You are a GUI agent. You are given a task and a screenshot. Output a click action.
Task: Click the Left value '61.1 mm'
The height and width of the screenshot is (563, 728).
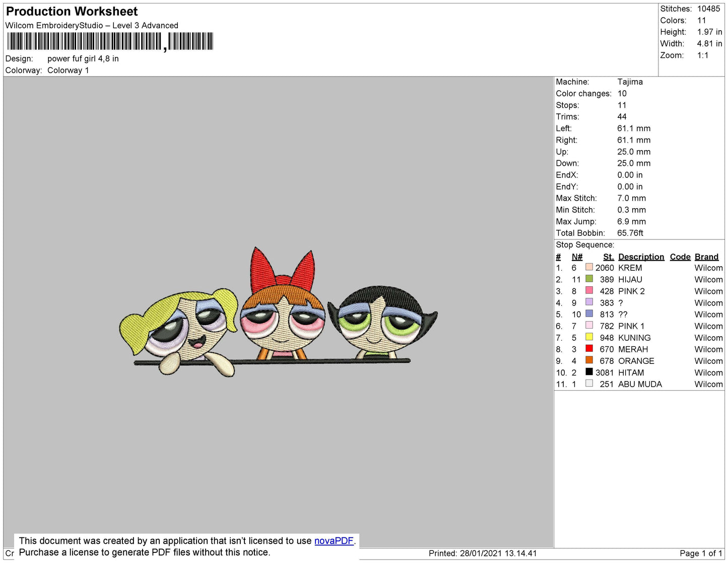pos(634,129)
